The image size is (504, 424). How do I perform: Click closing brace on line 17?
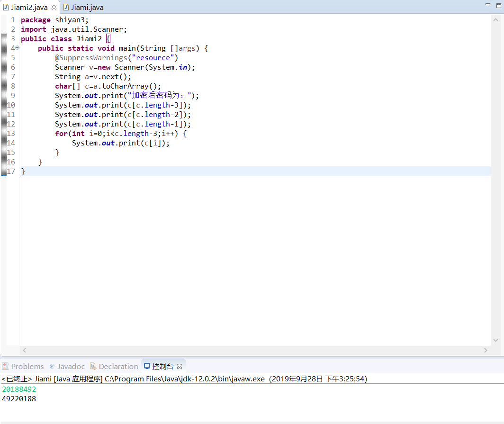click(x=23, y=171)
